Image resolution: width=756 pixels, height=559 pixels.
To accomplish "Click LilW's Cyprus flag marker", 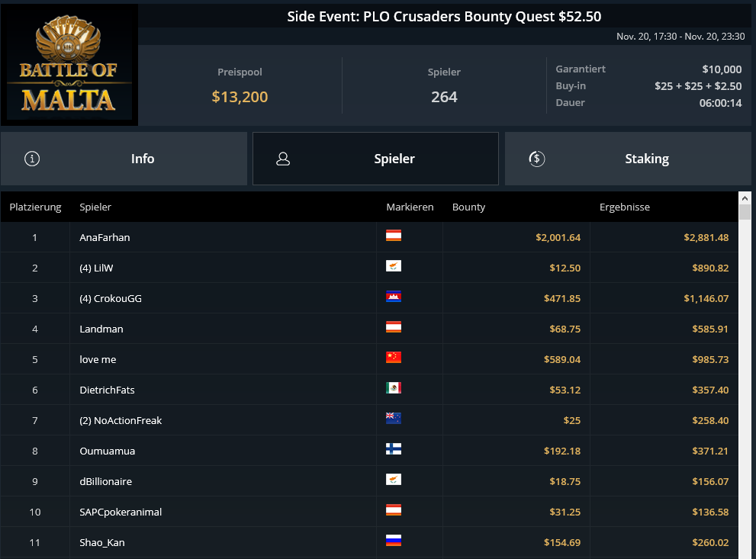I will coord(394,266).
